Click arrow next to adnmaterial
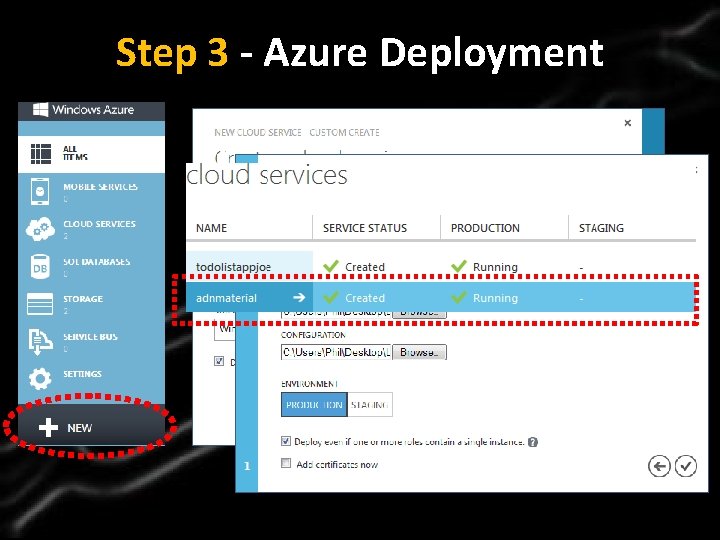The width and height of the screenshot is (720, 540). [299, 298]
